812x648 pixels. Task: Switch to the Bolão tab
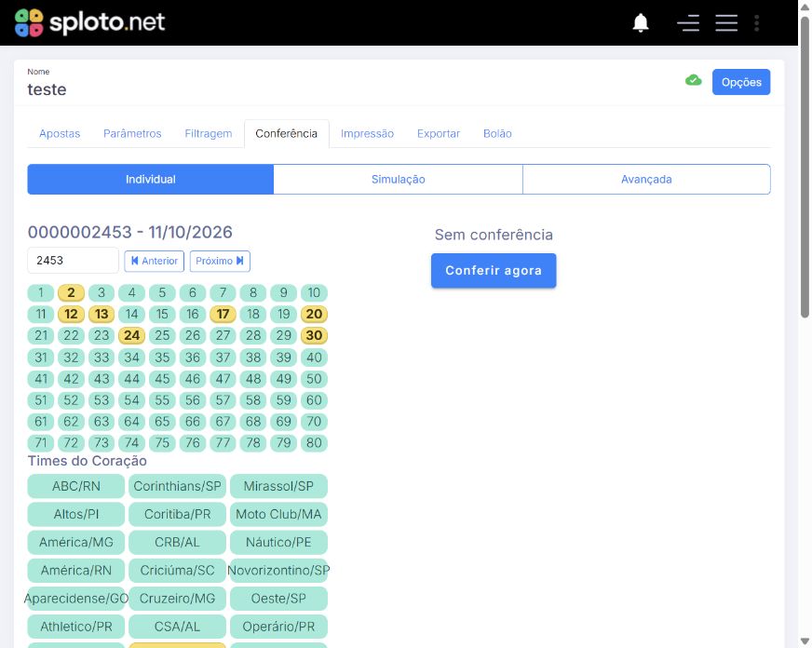click(x=497, y=133)
